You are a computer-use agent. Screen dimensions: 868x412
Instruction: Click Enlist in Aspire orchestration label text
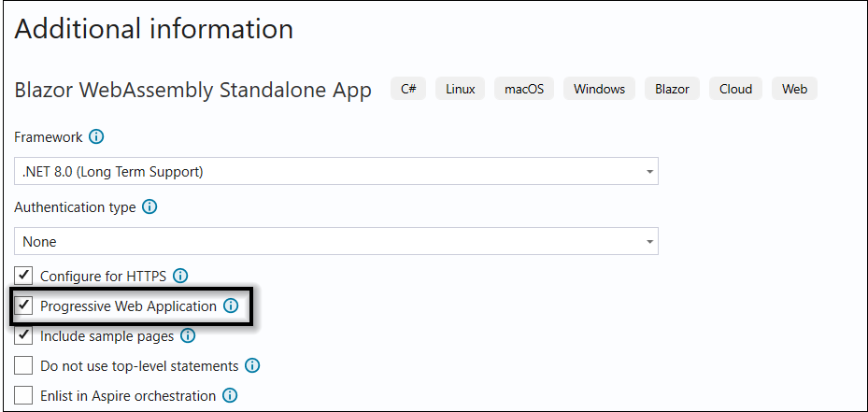[x=128, y=396]
